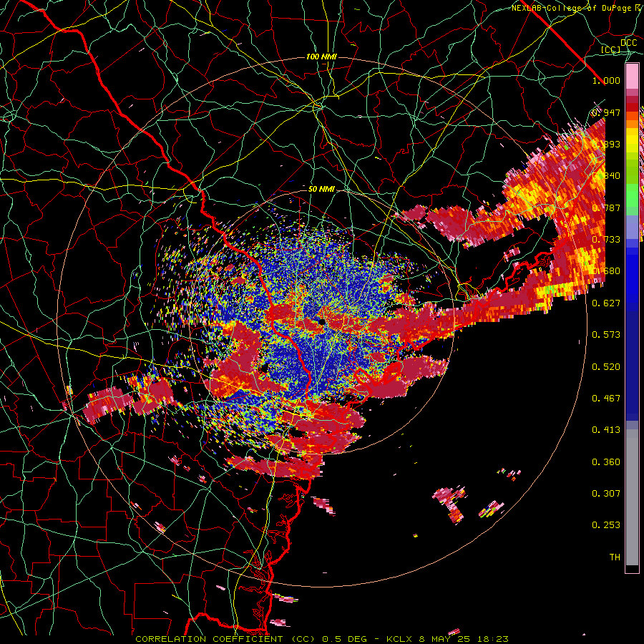Click the CORRELATION COEFFICIENT (CC) caption text
The width and height of the screenshot is (644, 644).
point(225,639)
